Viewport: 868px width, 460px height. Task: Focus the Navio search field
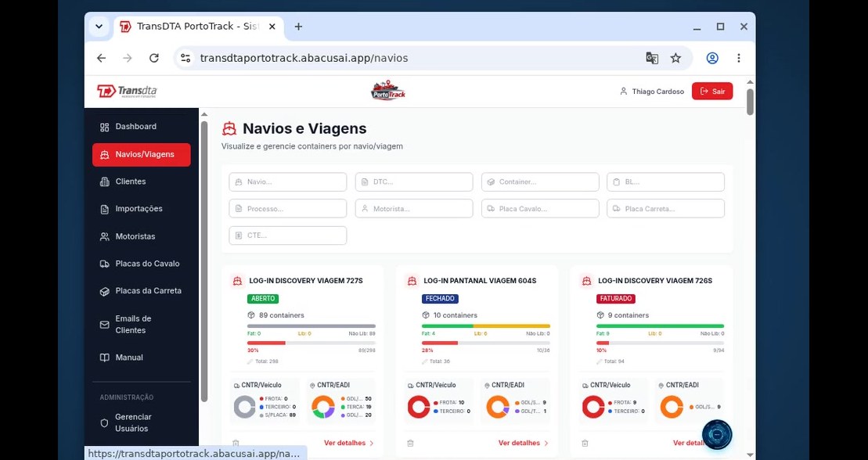point(288,181)
